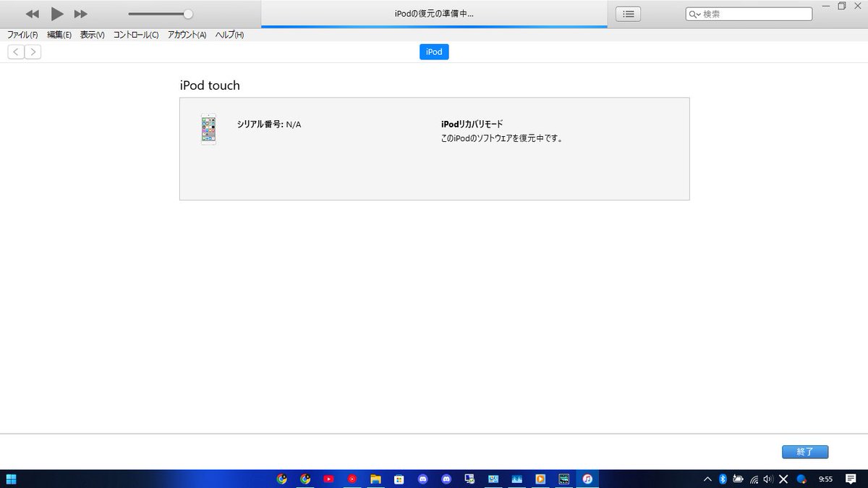Image resolution: width=868 pixels, height=488 pixels.
Task: Open the film-strip video editor taskbar icon
Action: click(564, 479)
